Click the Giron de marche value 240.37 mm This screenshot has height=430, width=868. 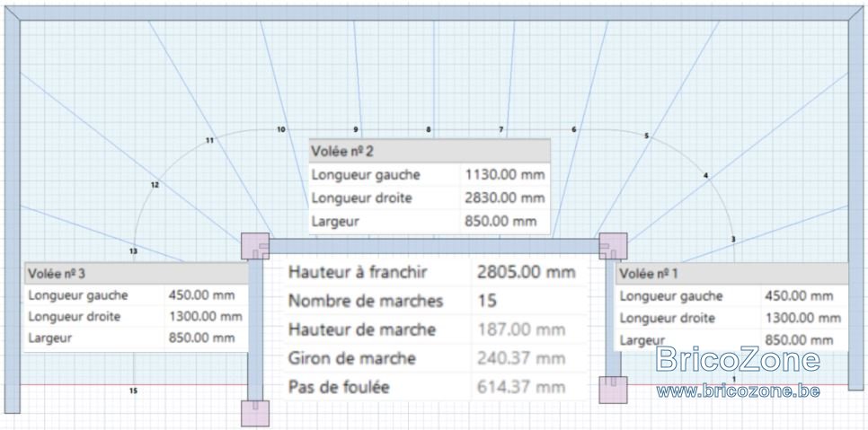click(521, 359)
